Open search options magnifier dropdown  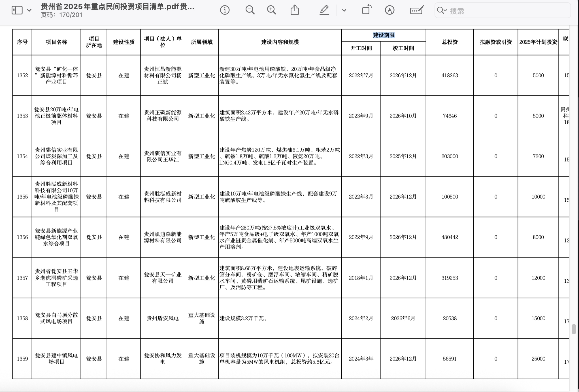coord(442,10)
